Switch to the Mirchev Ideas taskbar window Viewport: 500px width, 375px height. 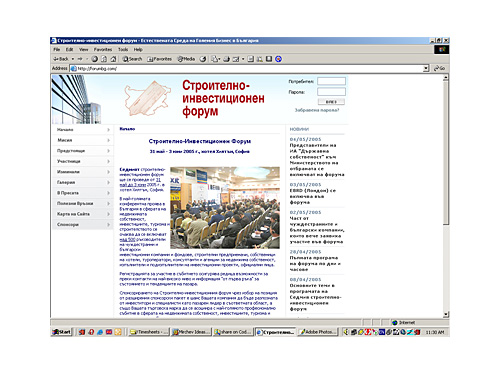click(191, 332)
